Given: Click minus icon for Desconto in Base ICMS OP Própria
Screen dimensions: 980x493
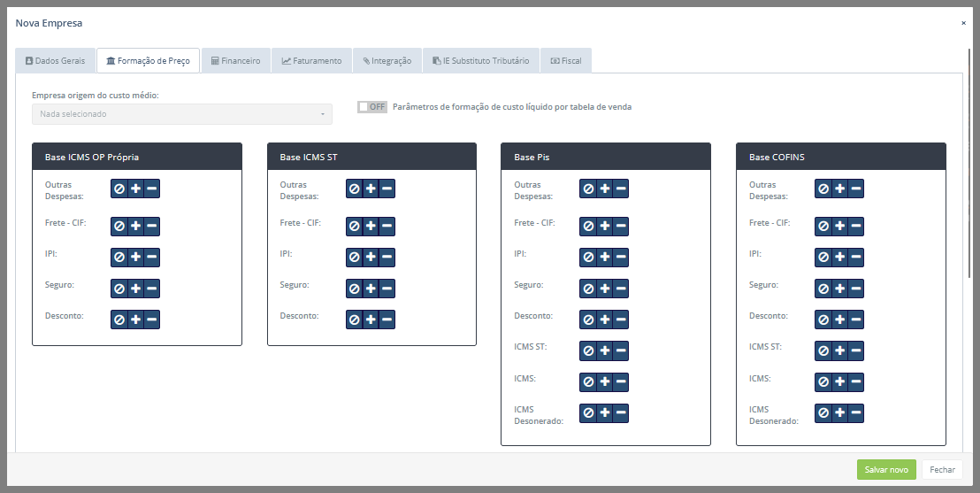Looking at the screenshot, I should [152, 320].
